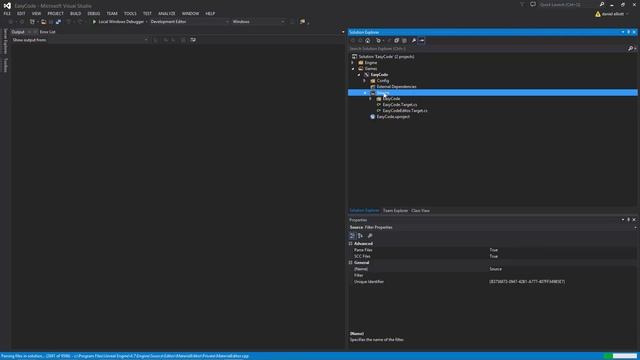Open the Toolbox side tab
Image resolution: width=640 pixels, height=360 pixels.
tap(5, 65)
